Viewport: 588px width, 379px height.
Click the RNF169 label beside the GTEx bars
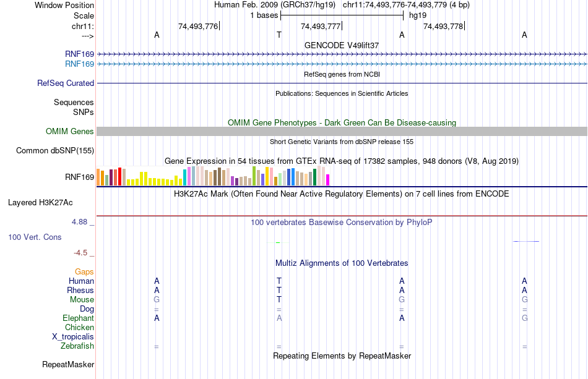pyautogui.click(x=79, y=177)
